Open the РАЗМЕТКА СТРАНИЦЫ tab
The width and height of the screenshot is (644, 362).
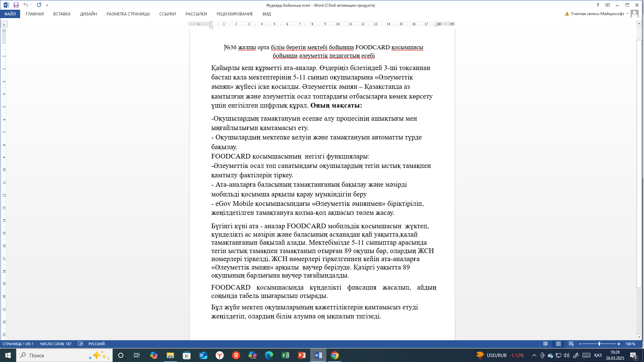[x=128, y=14]
